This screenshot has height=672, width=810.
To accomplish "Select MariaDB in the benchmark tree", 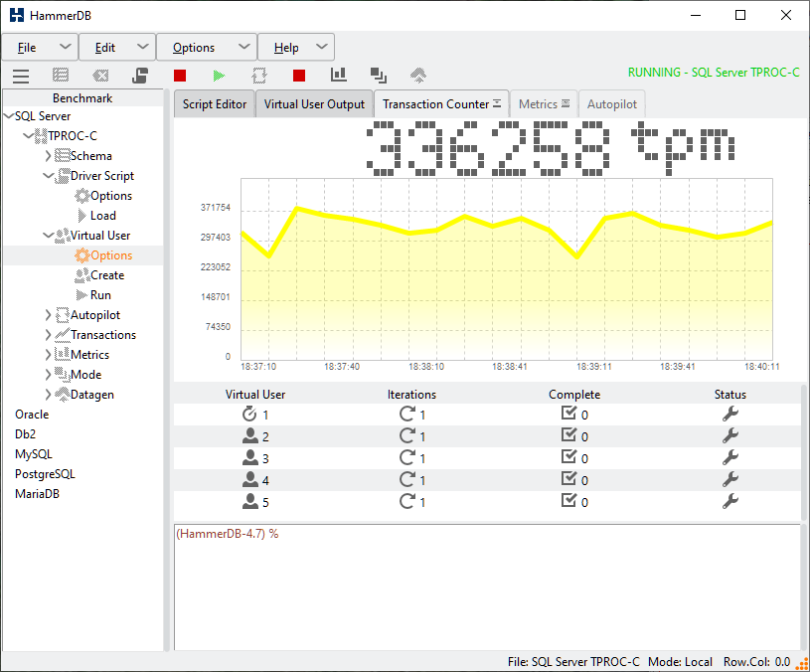I will (37, 494).
